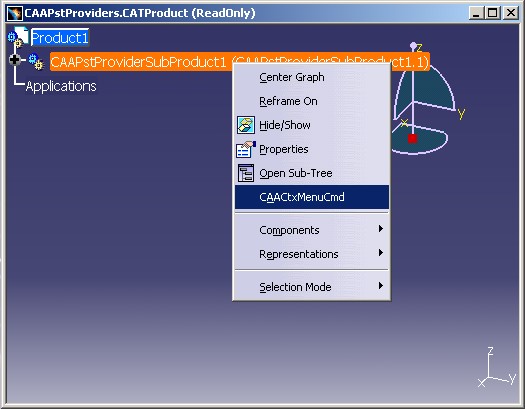The image size is (525, 409).
Task: Click the CATIA document icon in title bar
Action: tap(14, 13)
